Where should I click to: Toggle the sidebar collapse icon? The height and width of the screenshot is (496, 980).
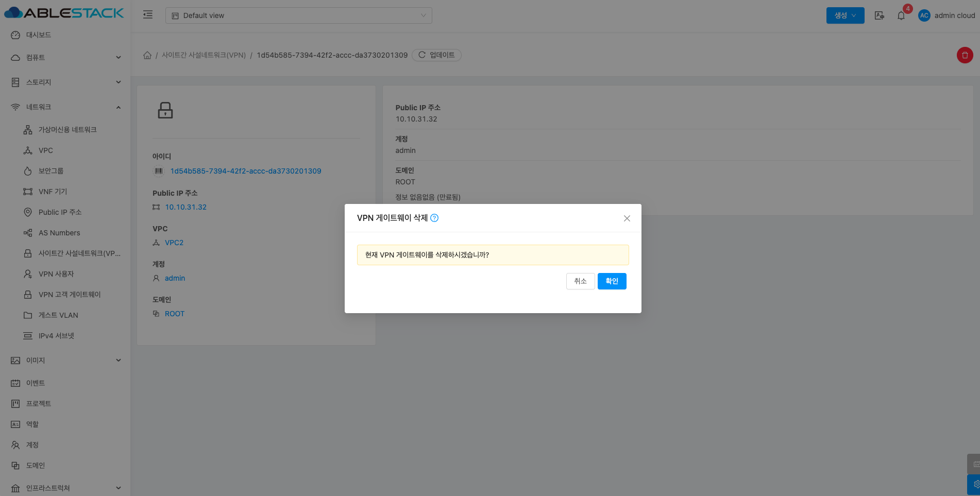[x=148, y=15]
